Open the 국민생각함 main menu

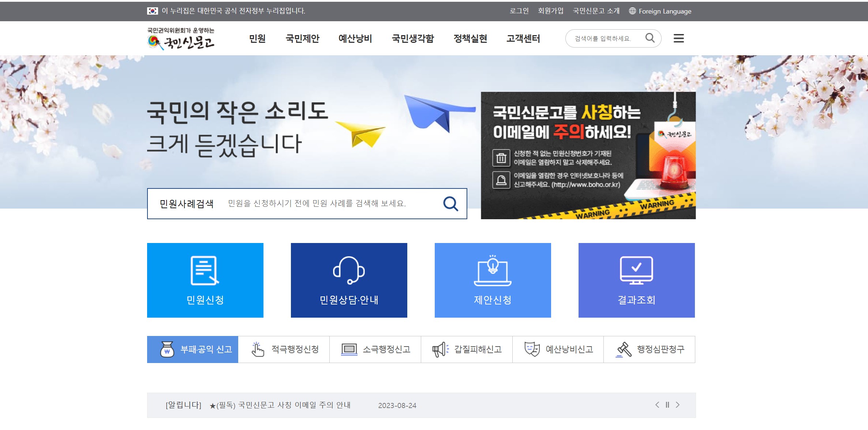(413, 38)
